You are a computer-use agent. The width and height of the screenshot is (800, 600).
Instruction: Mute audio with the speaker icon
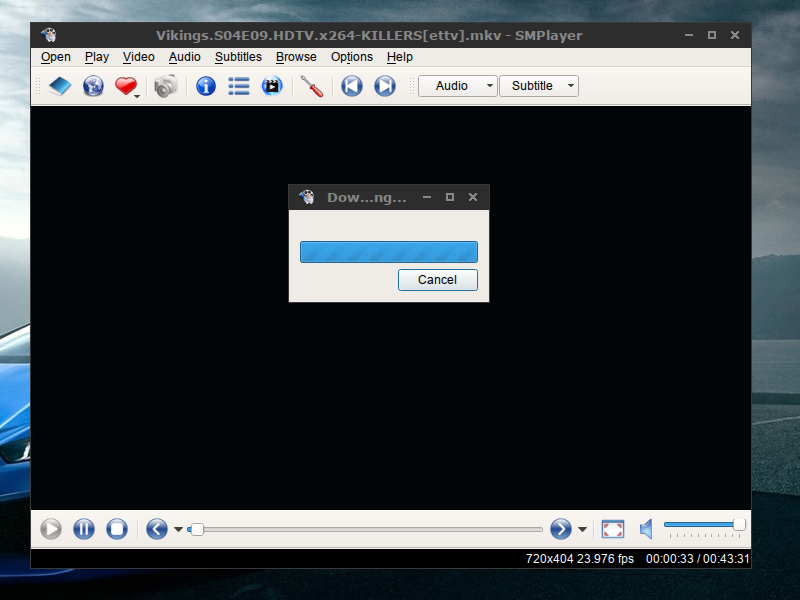click(646, 529)
